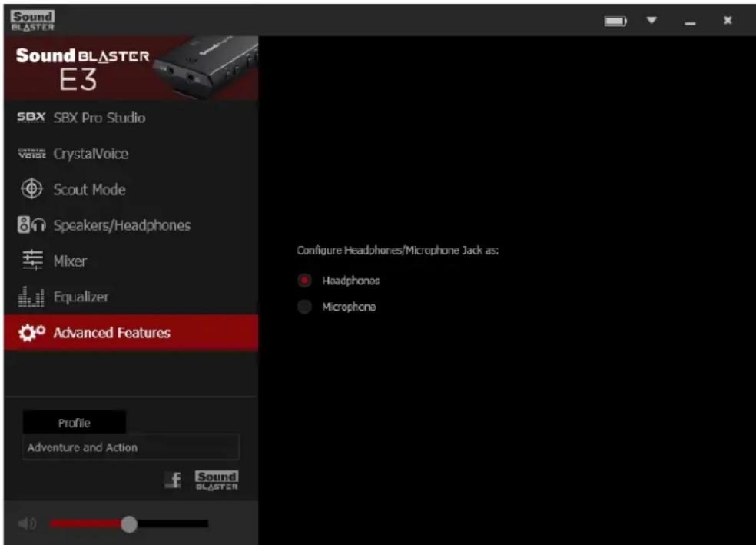The width and height of the screenshot is (756, 545).
Task: Click the 'Configure Headphones/Microphone Jack as:' text
Action: (398, 251)
